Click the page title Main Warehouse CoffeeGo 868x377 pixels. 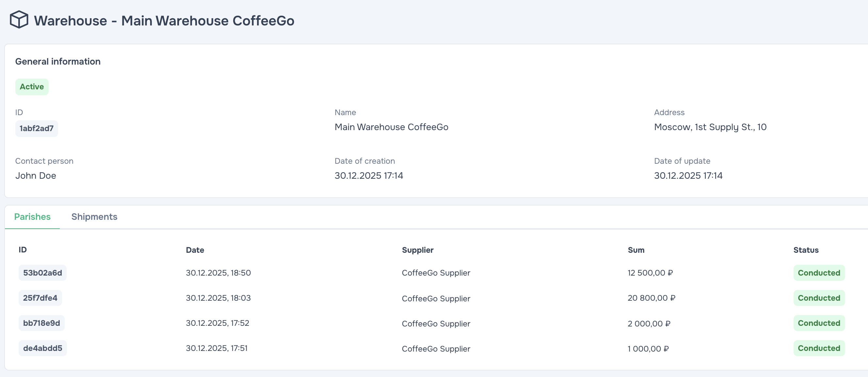click(164, 21)
